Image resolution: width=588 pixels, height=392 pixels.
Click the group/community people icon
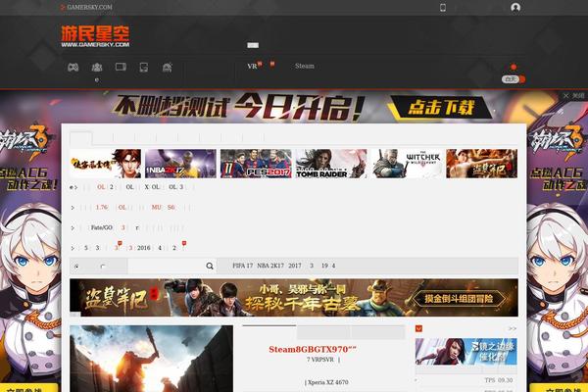(97, 68)
